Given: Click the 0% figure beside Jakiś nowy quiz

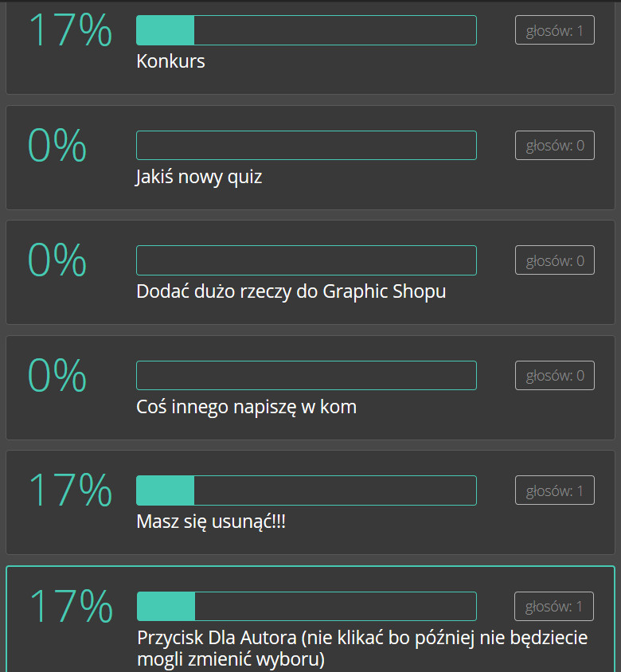Looking at the screenshot, I should point(57,146).
